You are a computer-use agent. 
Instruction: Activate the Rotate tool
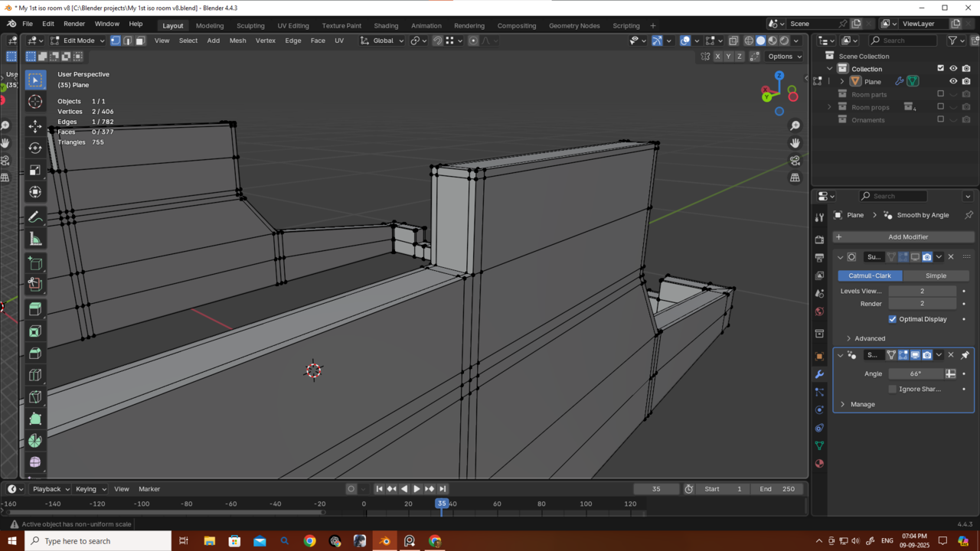pyautogui.click(x=35, y=148)
